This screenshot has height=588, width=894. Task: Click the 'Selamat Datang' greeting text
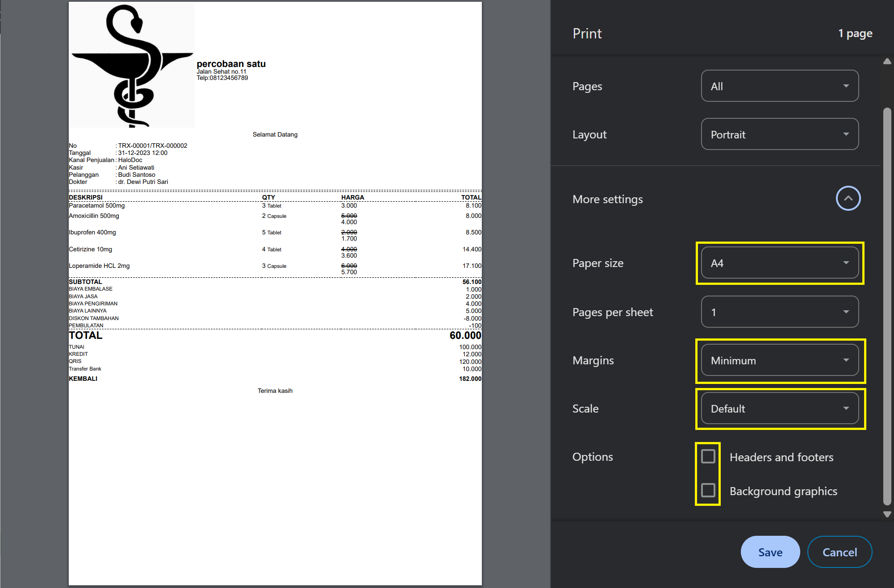pos(275,134)
